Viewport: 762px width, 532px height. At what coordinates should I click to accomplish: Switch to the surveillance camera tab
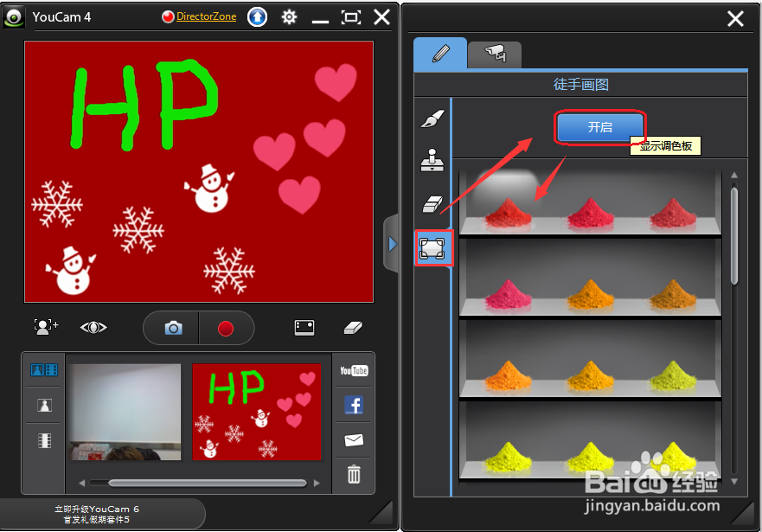click(495, 54)
